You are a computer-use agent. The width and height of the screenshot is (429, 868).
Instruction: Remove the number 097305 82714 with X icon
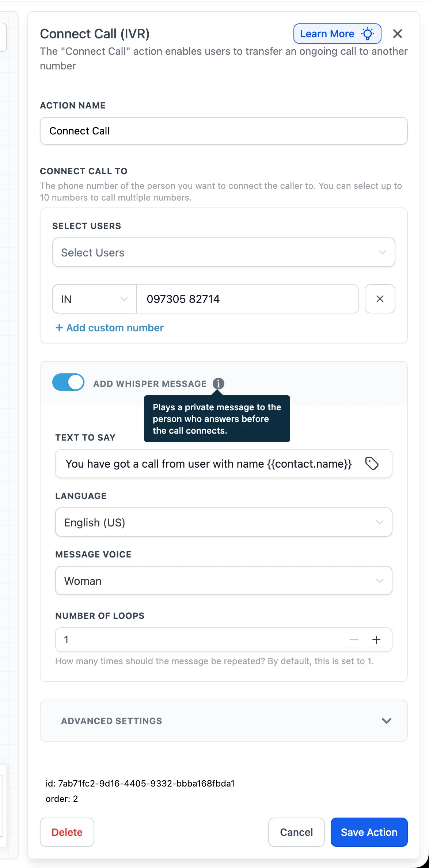380,299
